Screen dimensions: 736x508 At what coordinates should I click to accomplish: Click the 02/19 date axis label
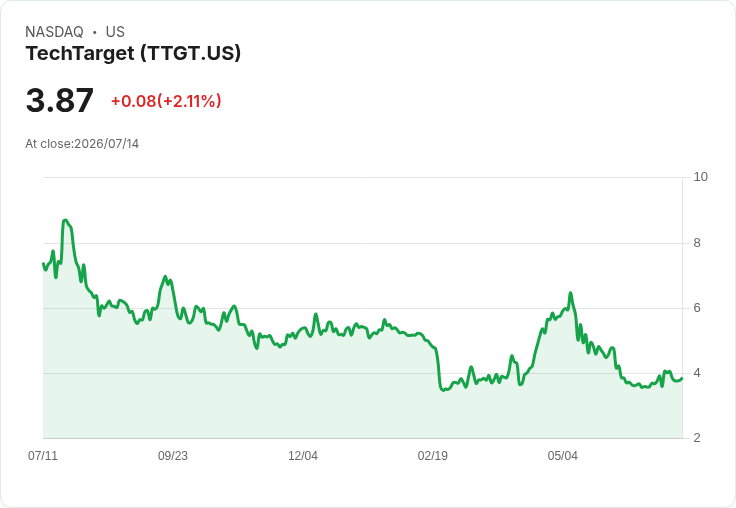pos(433,455)
